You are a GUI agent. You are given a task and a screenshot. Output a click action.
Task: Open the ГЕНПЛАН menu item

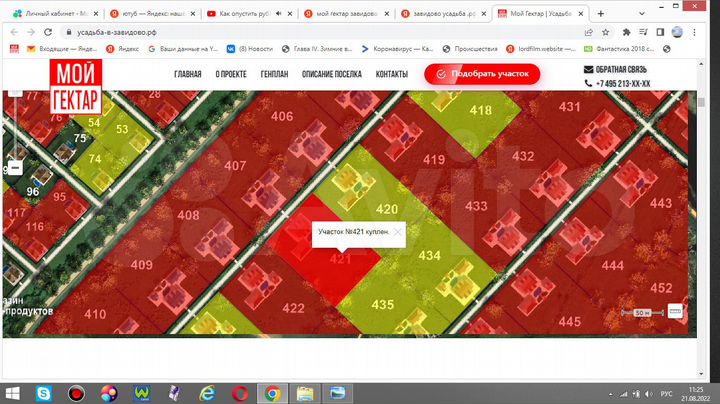pos(274,74)
